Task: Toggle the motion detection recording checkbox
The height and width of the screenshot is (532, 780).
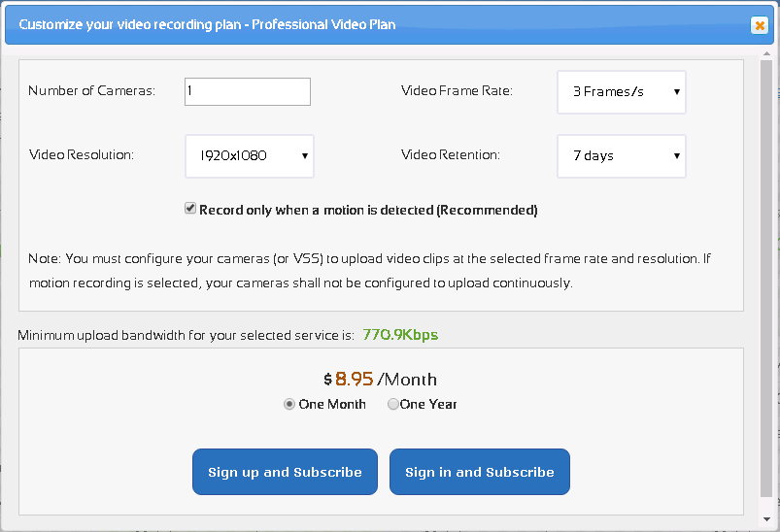Action: pyautogui.click(x=190, y=209)
